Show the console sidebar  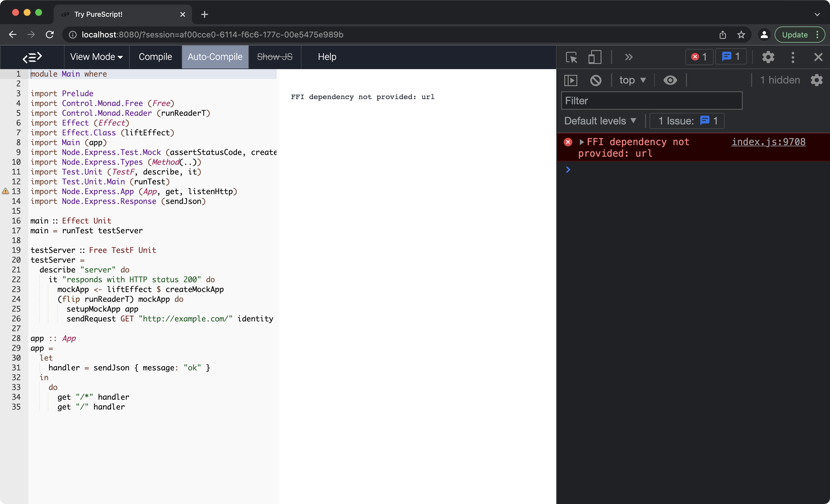571,80
